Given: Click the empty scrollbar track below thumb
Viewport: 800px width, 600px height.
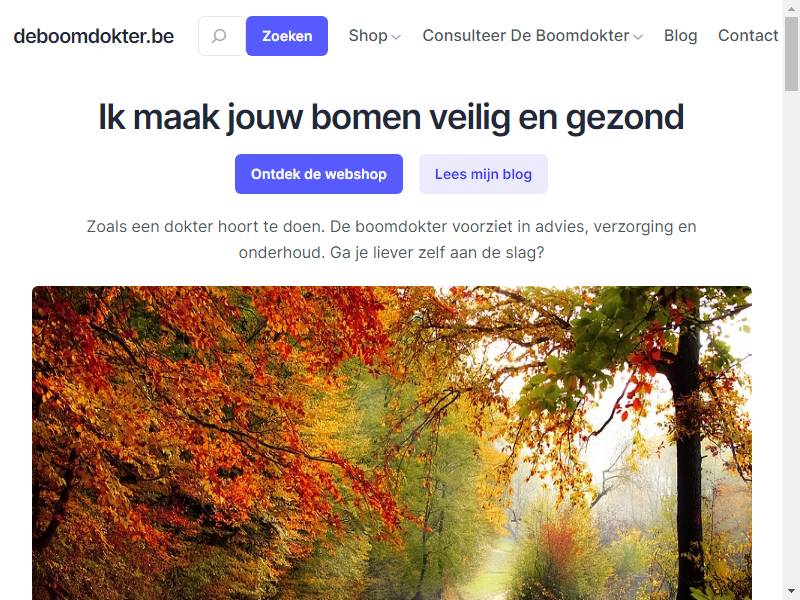Looking at the screenshot, I should pos(791,337).
